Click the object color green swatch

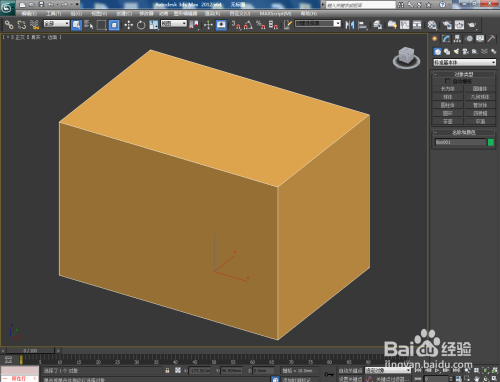coord(491,142)
